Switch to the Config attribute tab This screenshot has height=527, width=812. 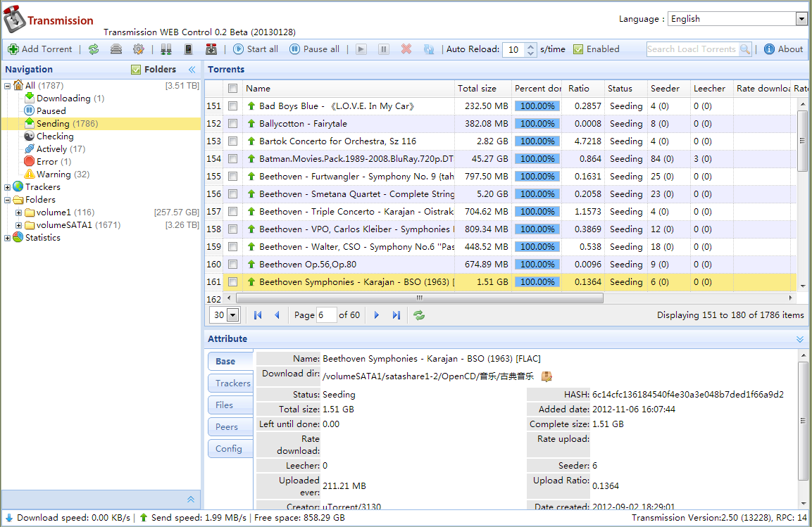[230, 448]
